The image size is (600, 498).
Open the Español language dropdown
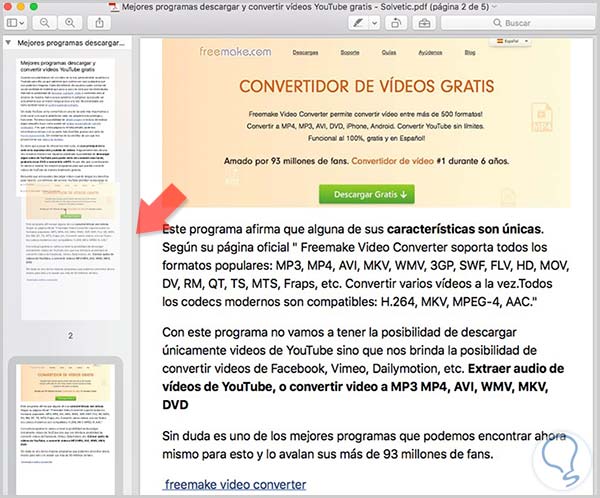[x=512, y=41]
